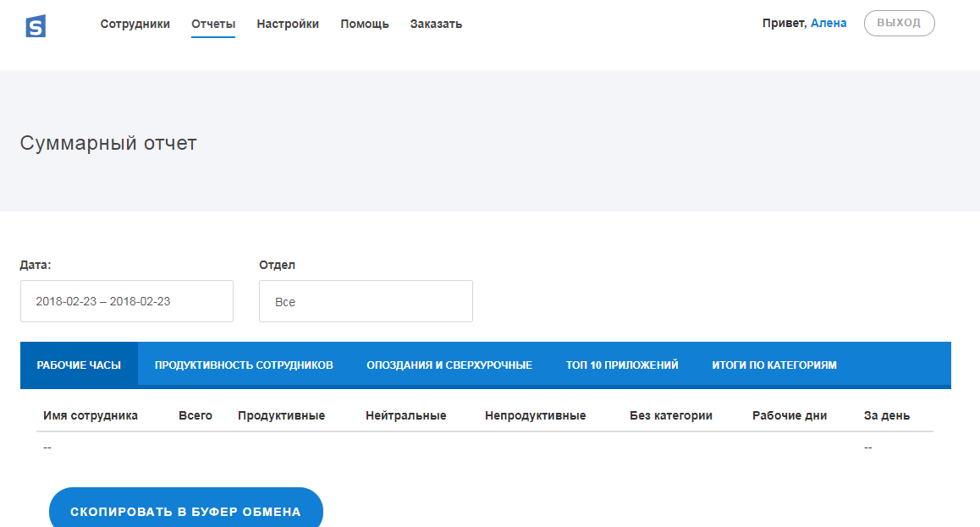Click the СКОПИРОВАТЬ В БУФЕР ОБМЕНА button
Image resolution: width=980 pixels, height=527 pixels.
(x=187, y=511)
